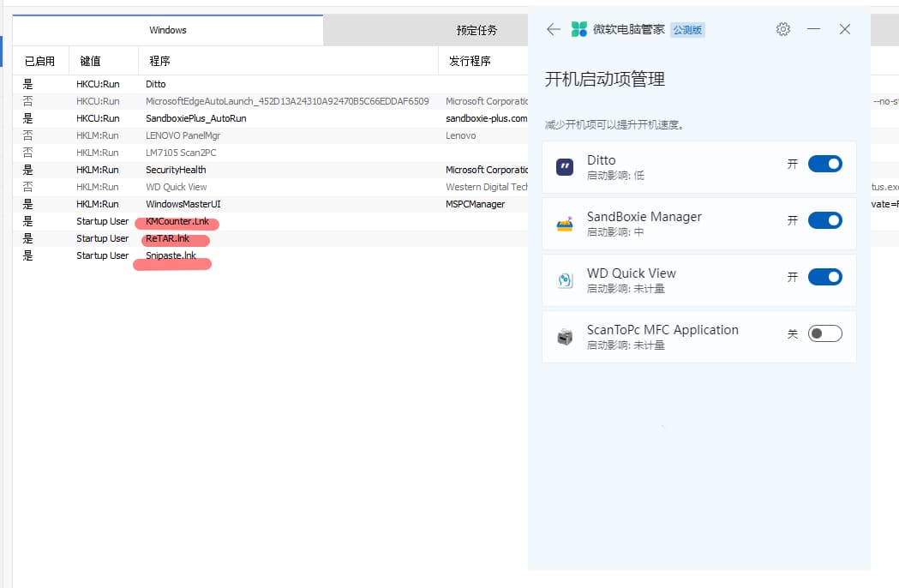Click the Ditto app icon
The width and height of the screenshot is (899, 588).
tap(565, 167)
